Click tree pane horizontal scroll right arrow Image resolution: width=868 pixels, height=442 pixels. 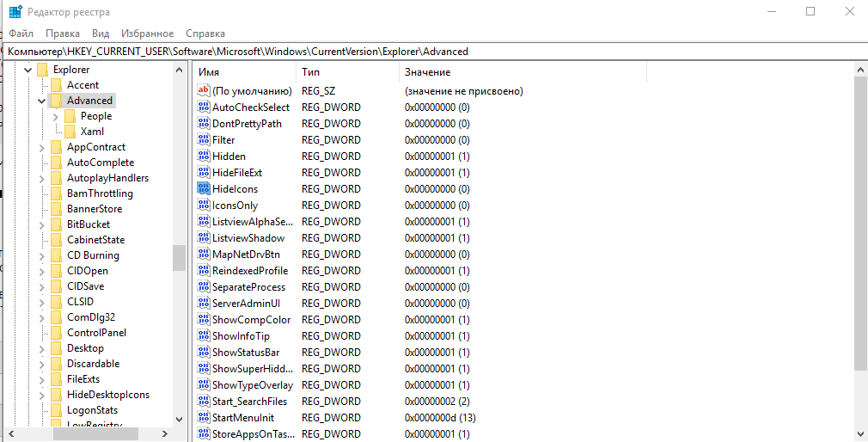point(164,433)
